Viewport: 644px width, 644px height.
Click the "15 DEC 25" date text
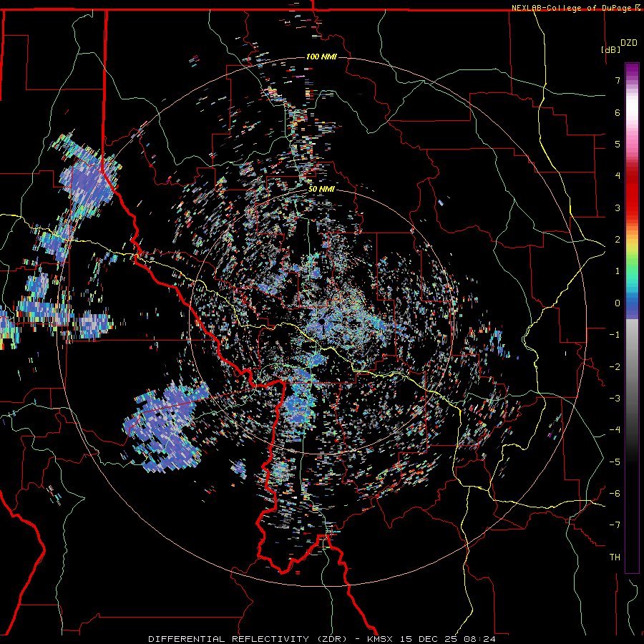429,639
